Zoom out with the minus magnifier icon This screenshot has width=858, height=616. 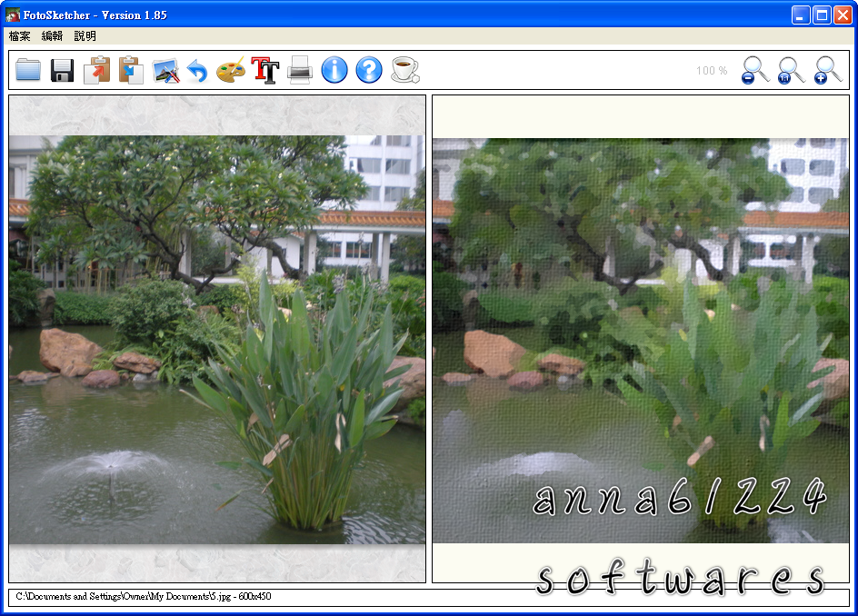pyautogui.click(x=755, y=70)
